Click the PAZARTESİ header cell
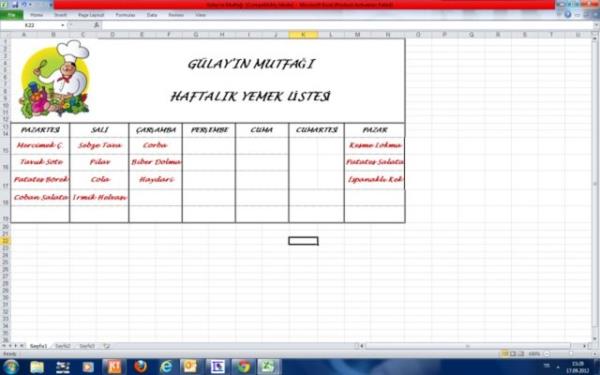 point(40,130)
